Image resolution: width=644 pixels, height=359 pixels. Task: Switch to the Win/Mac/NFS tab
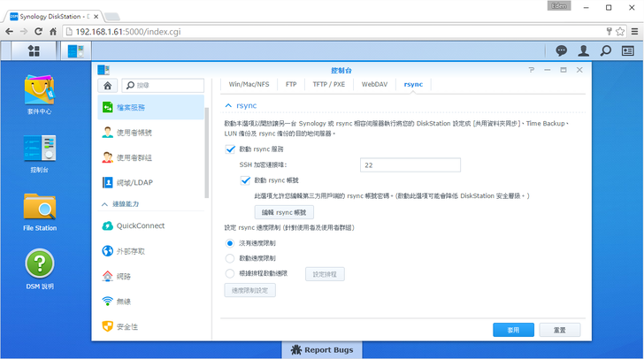pos(249,84)
